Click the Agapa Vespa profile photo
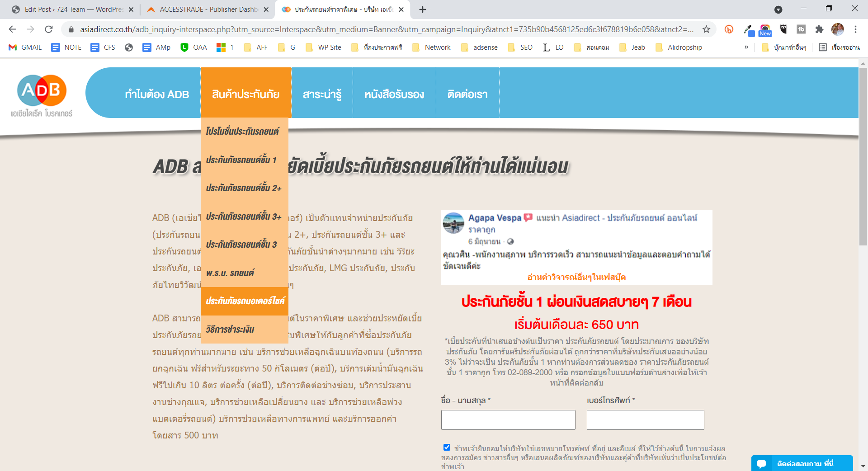Image resolution: width=868 pixels, height=471 pixels. point(453,223)
